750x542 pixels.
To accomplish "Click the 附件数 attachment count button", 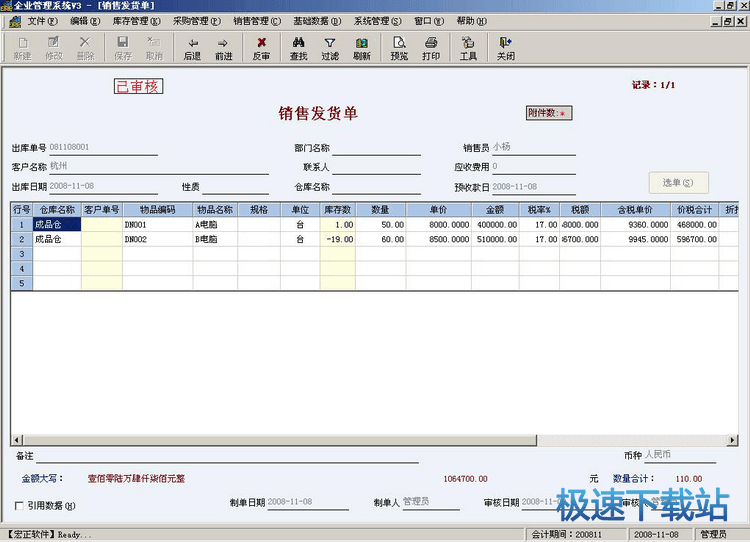I will [x=549, y=113].
